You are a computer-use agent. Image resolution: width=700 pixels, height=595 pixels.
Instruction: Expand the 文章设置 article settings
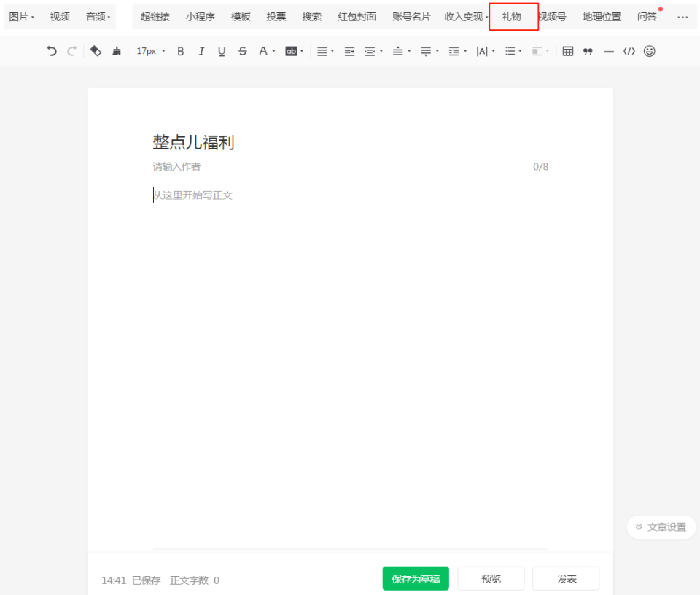(661, 527)
